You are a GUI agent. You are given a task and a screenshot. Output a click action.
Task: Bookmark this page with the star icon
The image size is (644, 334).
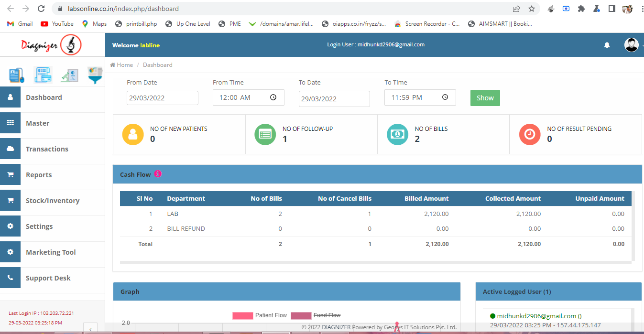[x=531, y=9]
